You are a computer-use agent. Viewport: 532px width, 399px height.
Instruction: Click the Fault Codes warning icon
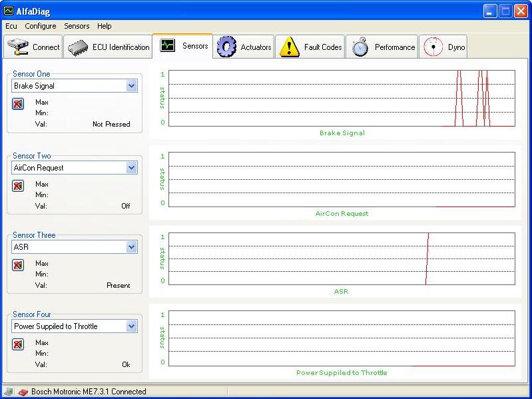[289, 47]
